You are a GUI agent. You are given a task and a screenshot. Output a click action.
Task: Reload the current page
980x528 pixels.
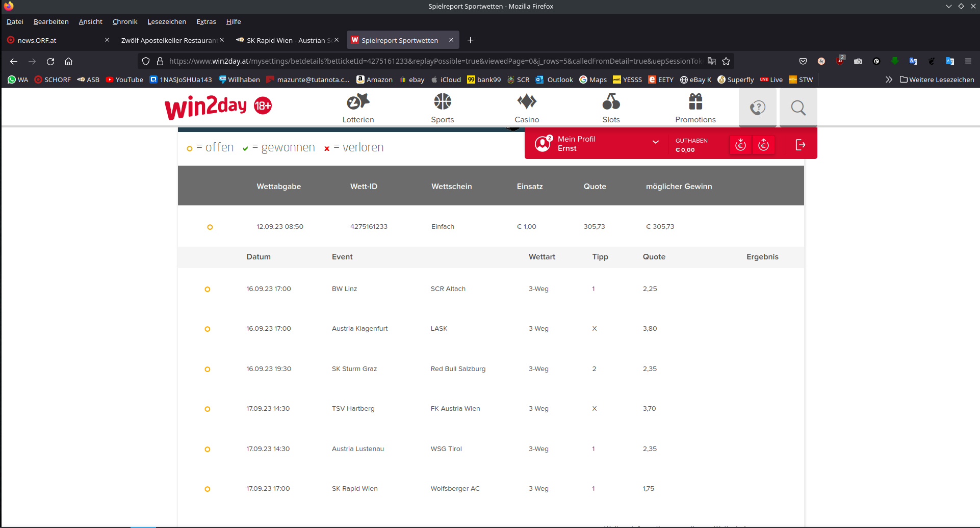tap(50, 61)
